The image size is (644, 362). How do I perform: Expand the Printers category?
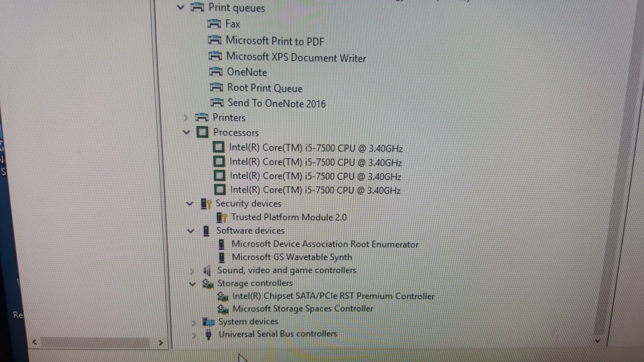point(186,117)
